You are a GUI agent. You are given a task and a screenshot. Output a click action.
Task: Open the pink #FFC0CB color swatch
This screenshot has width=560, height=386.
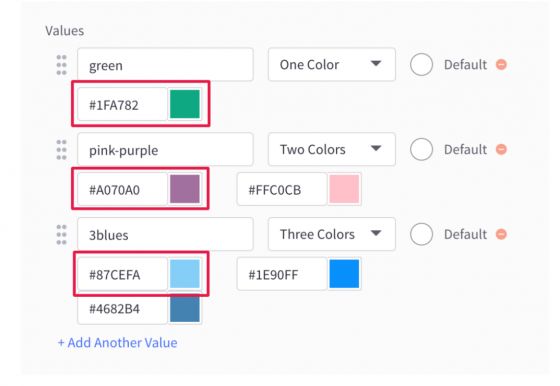click(344, 189)
